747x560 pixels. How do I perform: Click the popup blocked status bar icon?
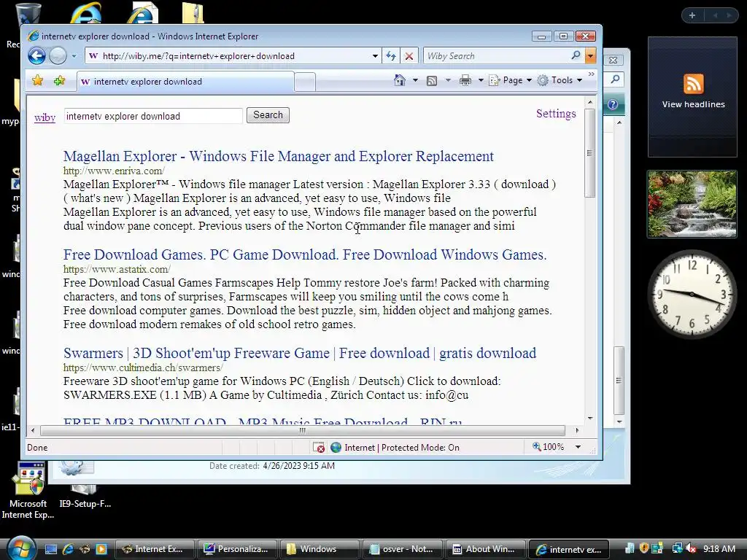pyautogui.click(x=319, y=447)
